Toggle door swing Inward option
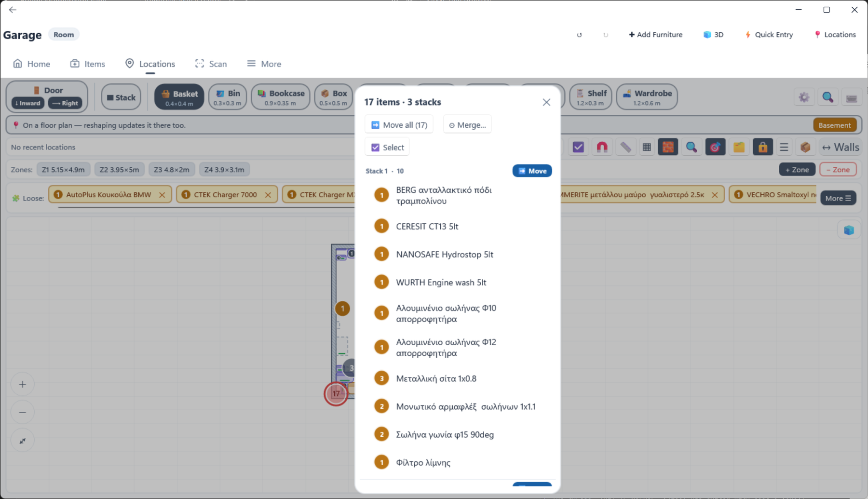The height and width of the screenshot is (499, 868). tap(28, 103)
